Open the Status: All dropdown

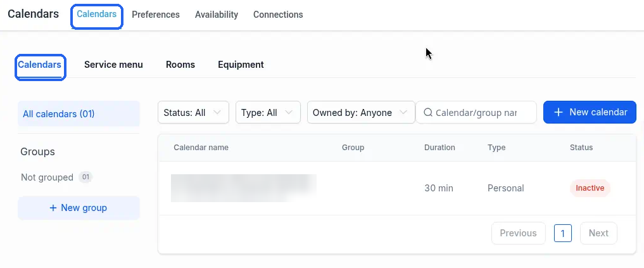click(x=193, y=113)
